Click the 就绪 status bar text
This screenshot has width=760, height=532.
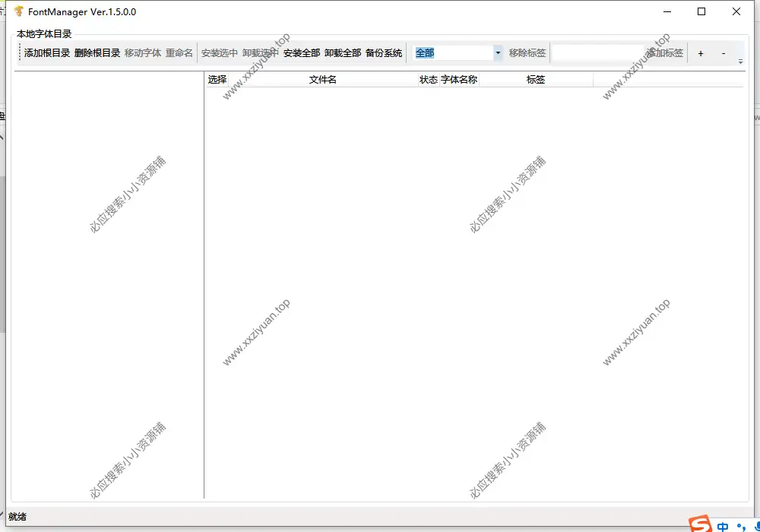(17, 517)
